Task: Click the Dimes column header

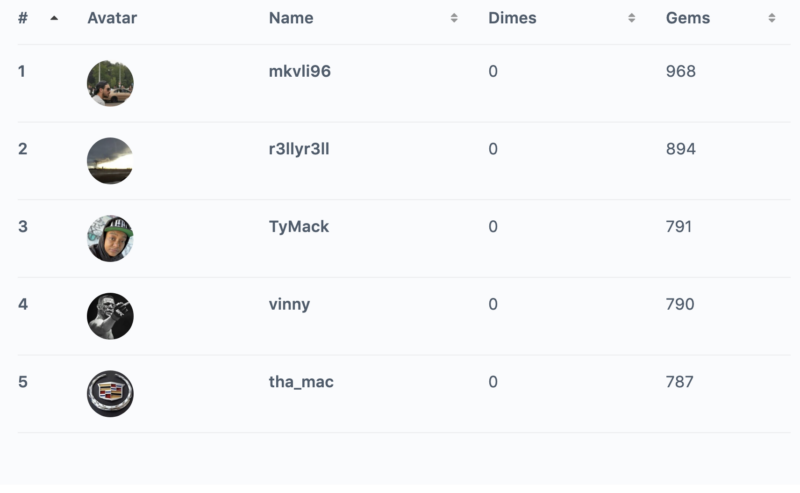Action: (x=512, y=18)
